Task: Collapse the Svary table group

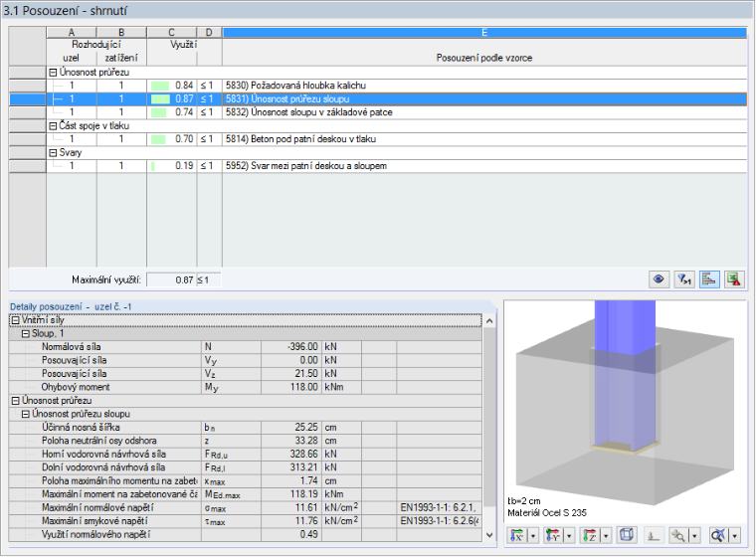Action: tap(54, 153)
